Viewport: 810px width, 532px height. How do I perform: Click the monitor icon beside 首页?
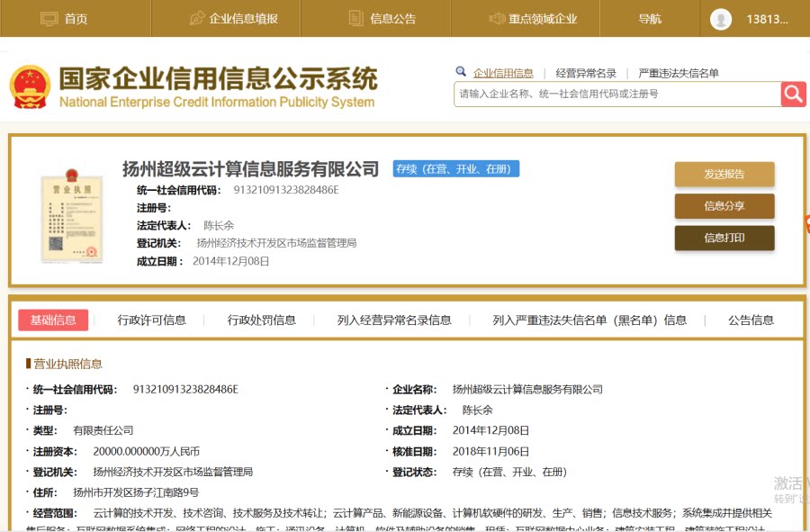[49, 19]
